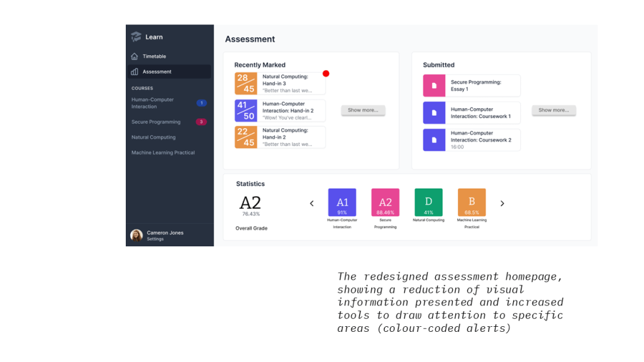Show more submitted assignments
The image size is (644, 362).
click(553, 110)
